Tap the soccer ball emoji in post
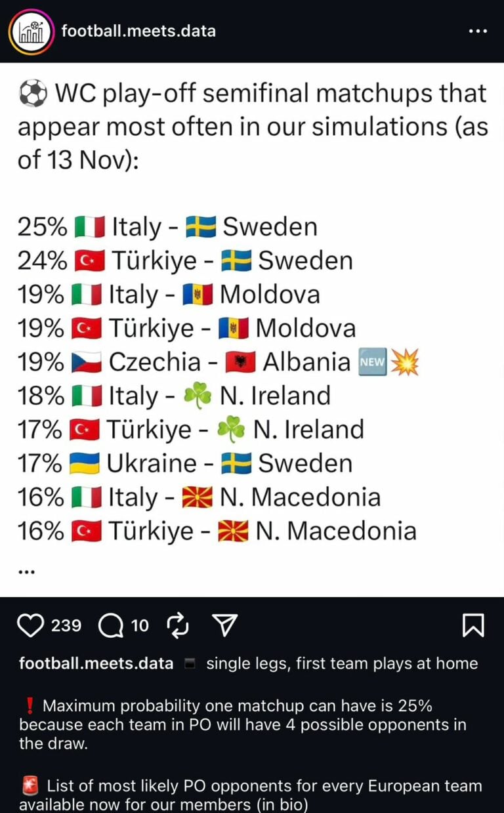This screenshot has height=813, width=504. click(x=33, y=95)
